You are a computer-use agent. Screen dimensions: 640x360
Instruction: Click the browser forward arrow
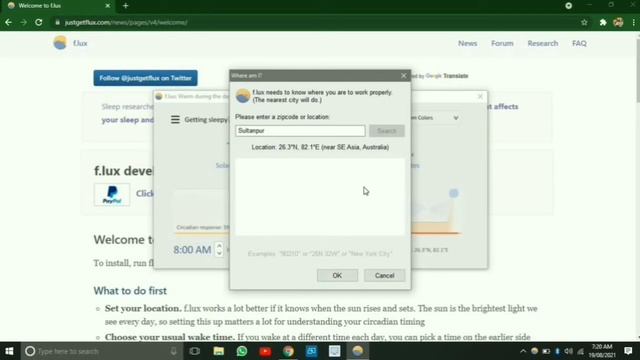coord(23,22)
